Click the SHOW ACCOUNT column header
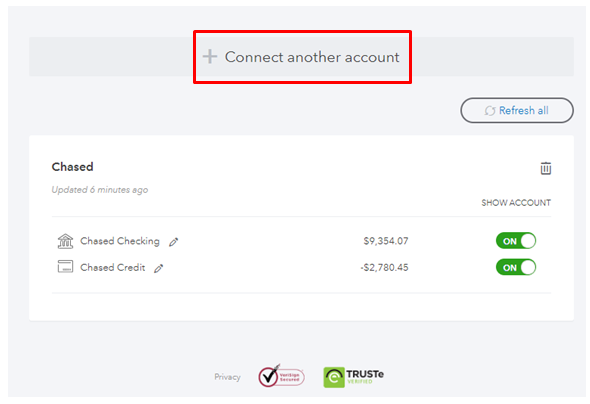 tap(516, 203)
